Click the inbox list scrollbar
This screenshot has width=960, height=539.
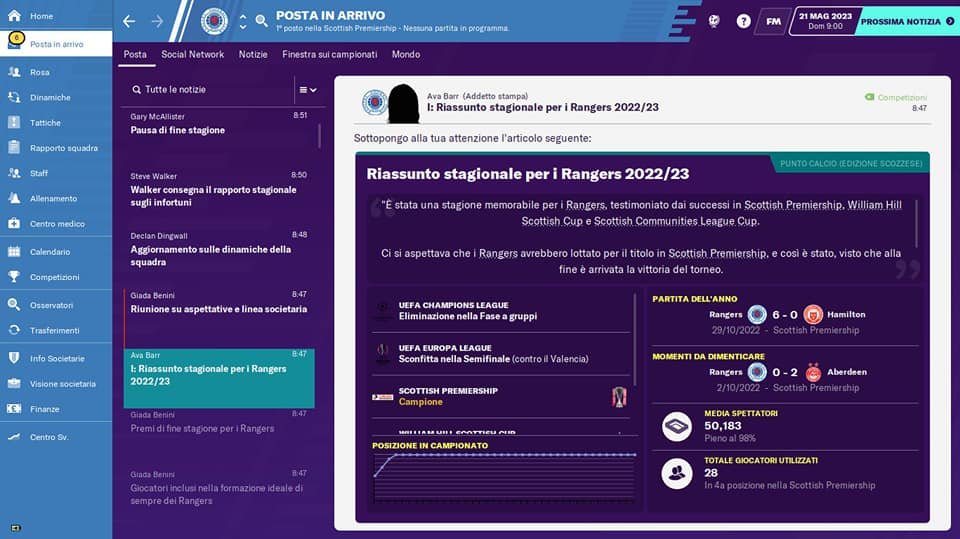(319, 136)
